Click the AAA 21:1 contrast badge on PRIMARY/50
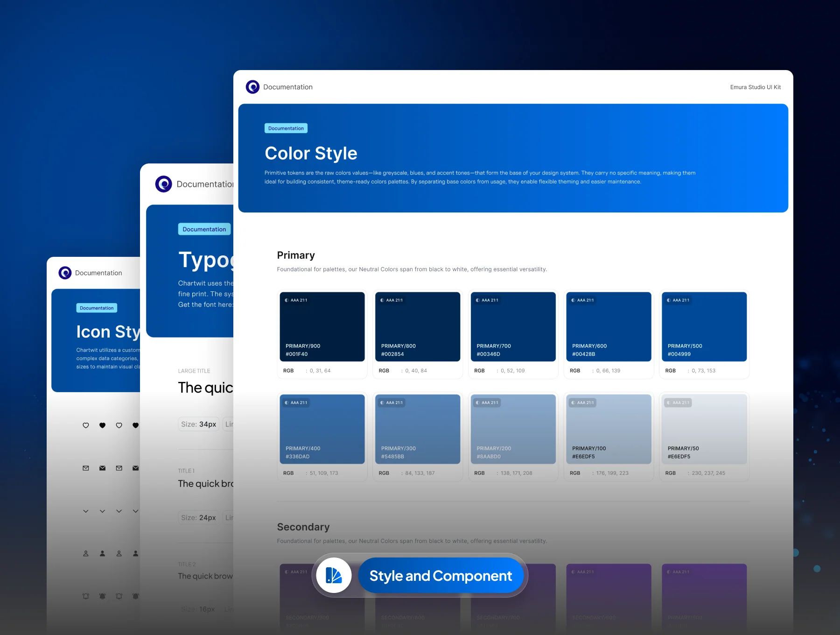Screen dimensions: 840x635 click(x=678, y=402)
